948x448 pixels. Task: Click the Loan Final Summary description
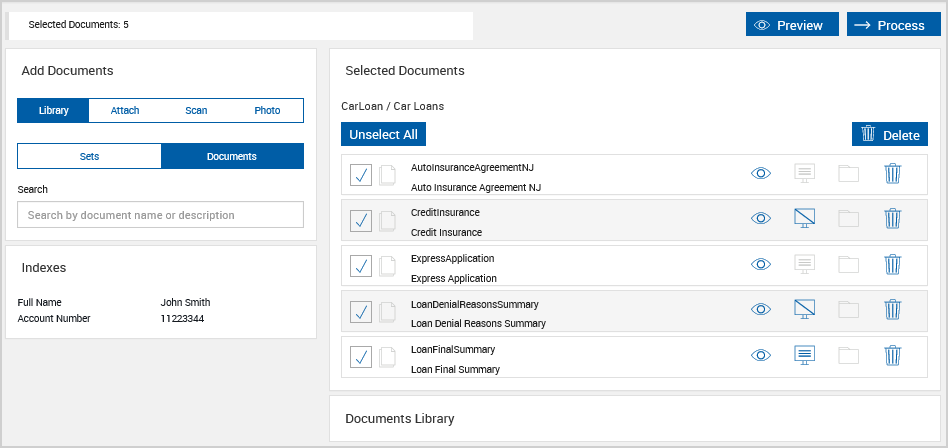tap(455, 369)
